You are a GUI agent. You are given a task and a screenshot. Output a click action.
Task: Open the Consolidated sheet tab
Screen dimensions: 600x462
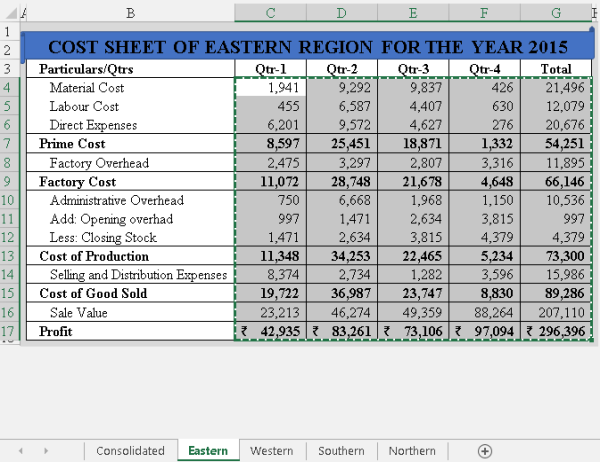pyautogui.click(x=130, y=451)
